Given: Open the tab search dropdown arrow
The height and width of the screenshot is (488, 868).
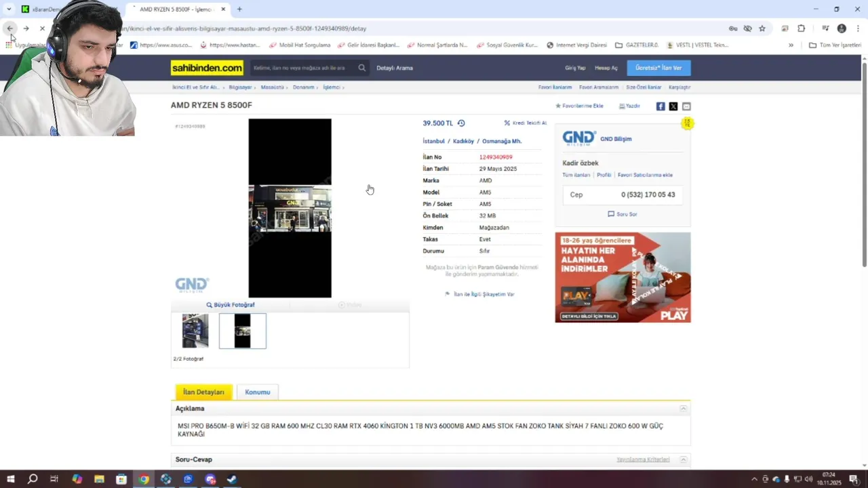Looking at the screenshot, I should pyautogui.click(x=9, y=9).
